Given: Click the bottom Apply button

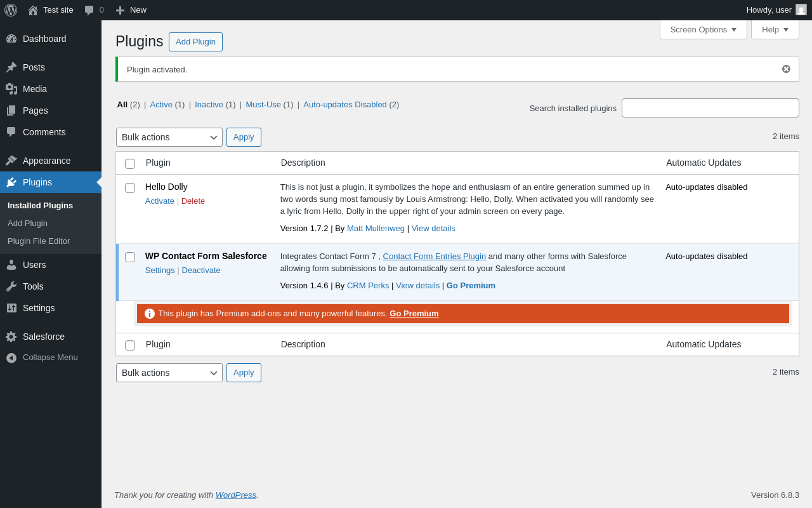Looking at the screenshot, I should coord(244,373).
